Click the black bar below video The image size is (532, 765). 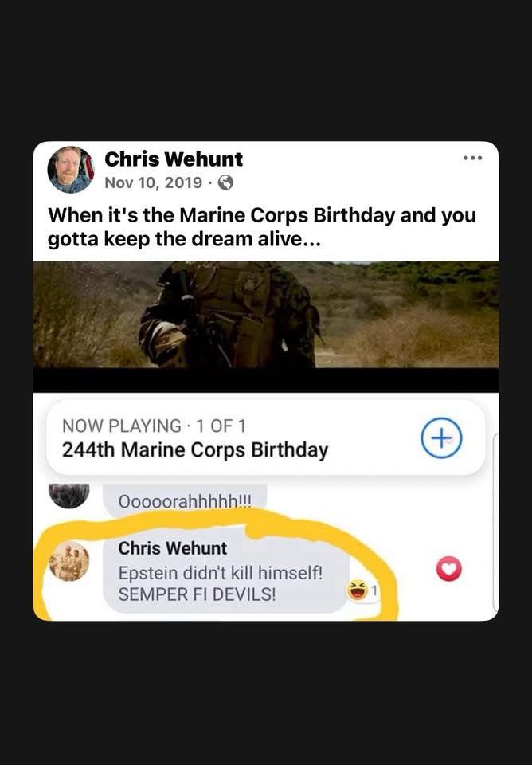click(x=266, y=380)
